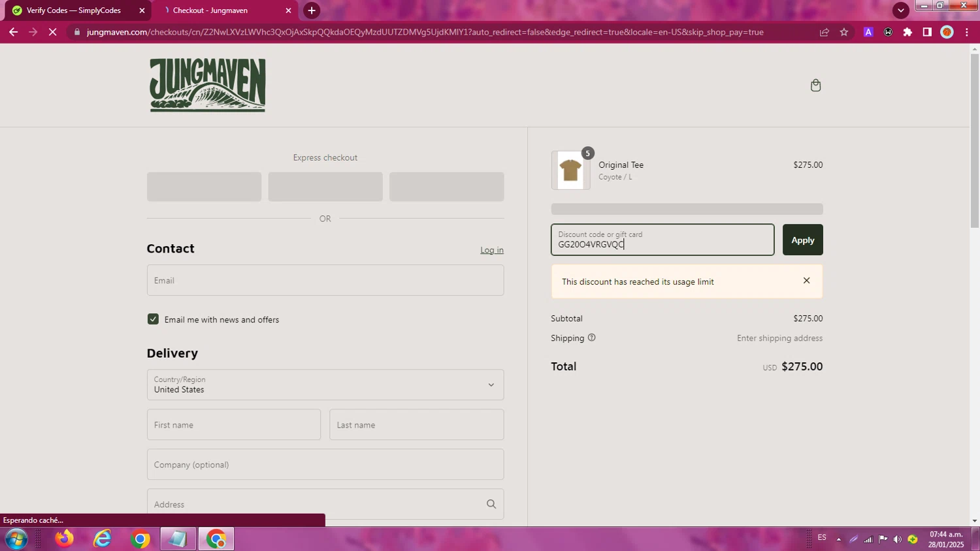This screenshot has height=551, width=980.
Task: Open the first Chrome taskbar icon
Action: point(140,539)
